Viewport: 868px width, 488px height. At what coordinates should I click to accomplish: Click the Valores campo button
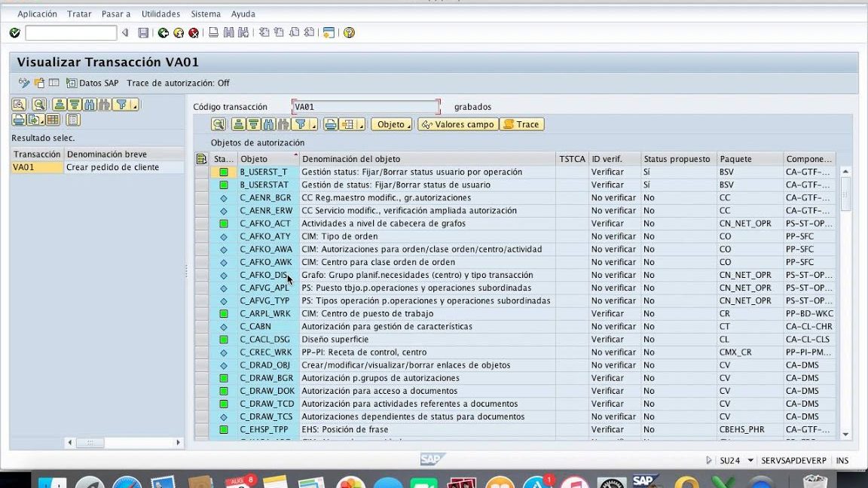click(x=459, y=124)
